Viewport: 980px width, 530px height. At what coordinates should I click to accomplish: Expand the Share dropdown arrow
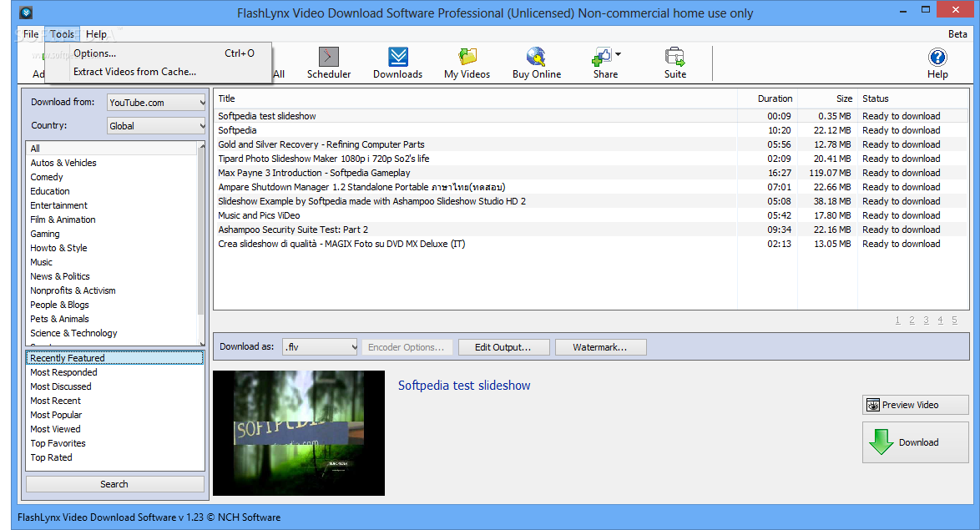coord(618,54)
